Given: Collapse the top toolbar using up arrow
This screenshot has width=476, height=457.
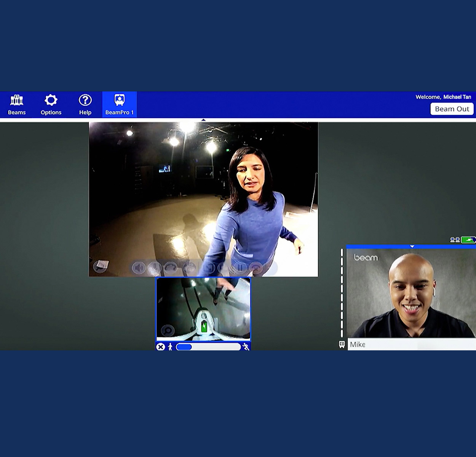Looking at the screenshot, I should click(x=203, y=120).
